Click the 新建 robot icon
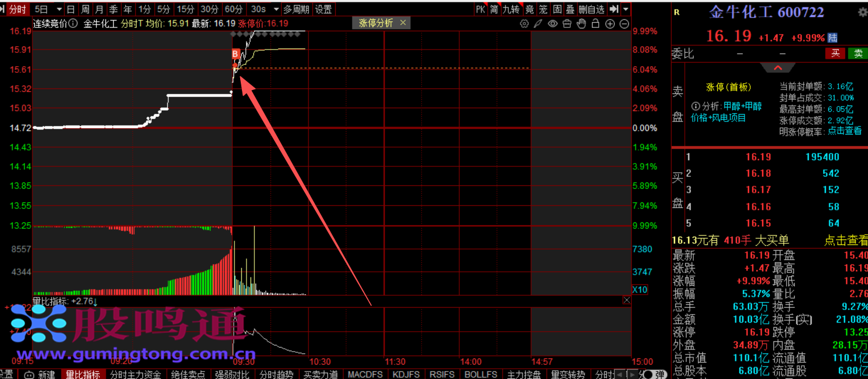This screenshot has height=379, width=868. coord(28,374)
